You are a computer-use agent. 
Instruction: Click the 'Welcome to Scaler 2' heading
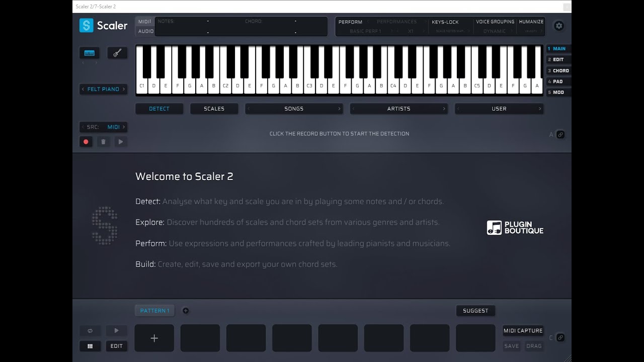point(184,176)
